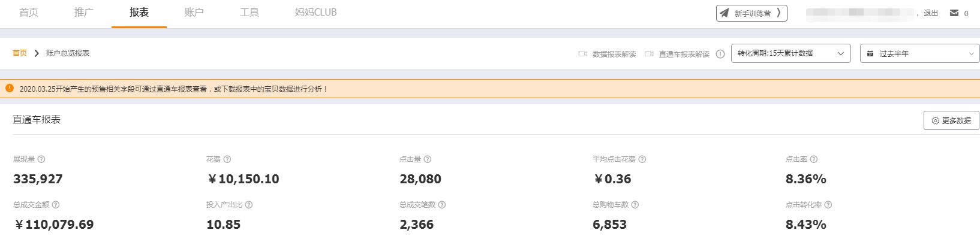This screenshot has width=980, height=245.
Task: Click the info icon beside 直通车报表解读
Action: (720, 54)
